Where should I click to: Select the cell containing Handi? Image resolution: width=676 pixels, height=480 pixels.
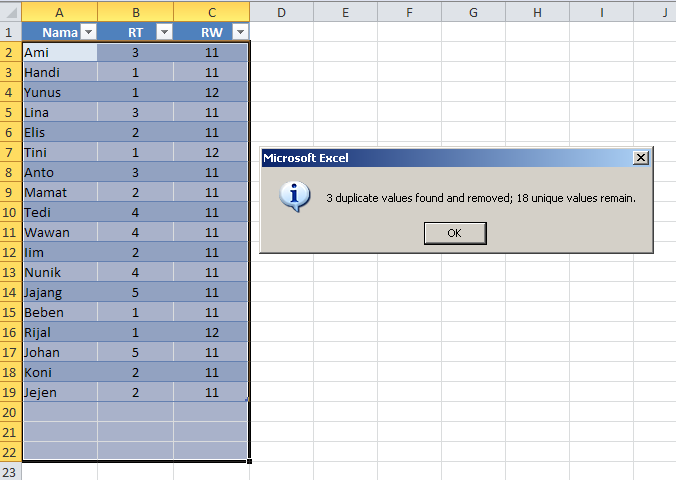coord(59,72)
